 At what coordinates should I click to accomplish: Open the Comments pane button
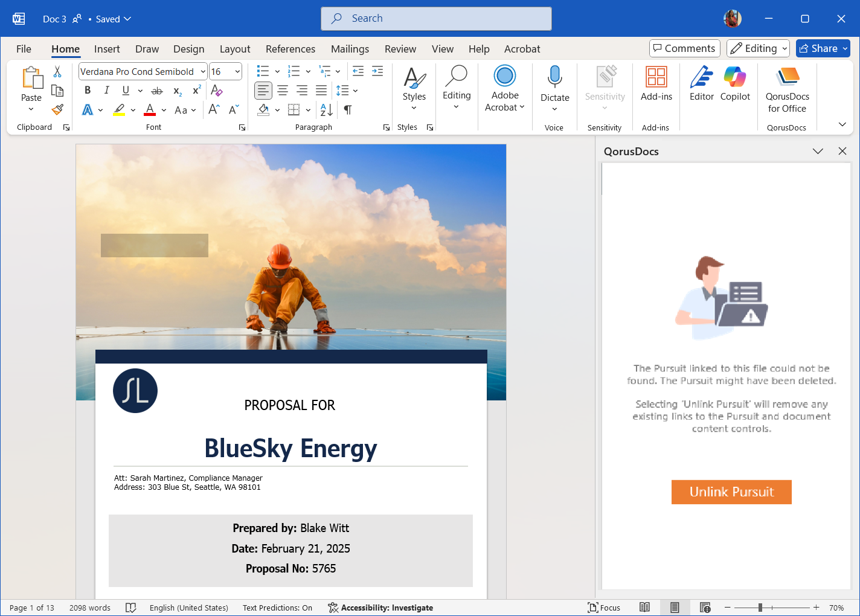tap(684, 48)
